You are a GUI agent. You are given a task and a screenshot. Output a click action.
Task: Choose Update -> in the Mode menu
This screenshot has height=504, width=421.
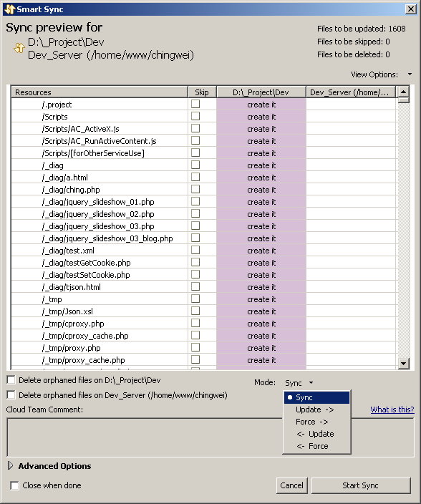[316, 409]
